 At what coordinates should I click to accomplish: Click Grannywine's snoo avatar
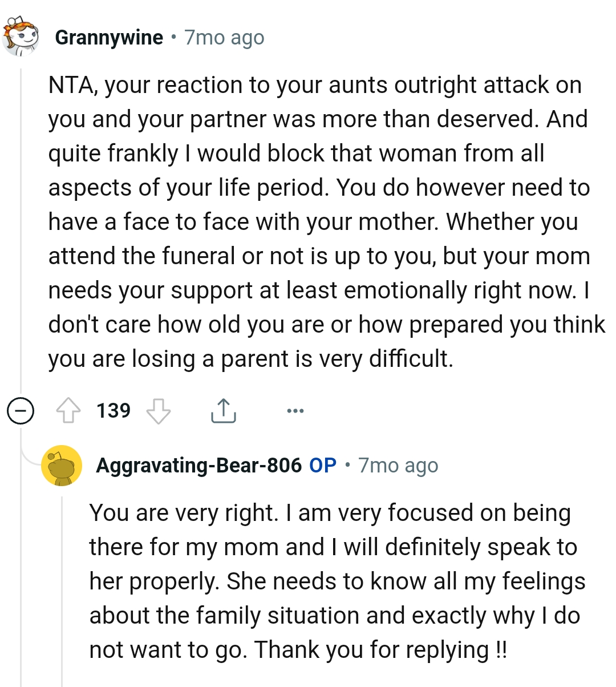[x=22, y=35]
